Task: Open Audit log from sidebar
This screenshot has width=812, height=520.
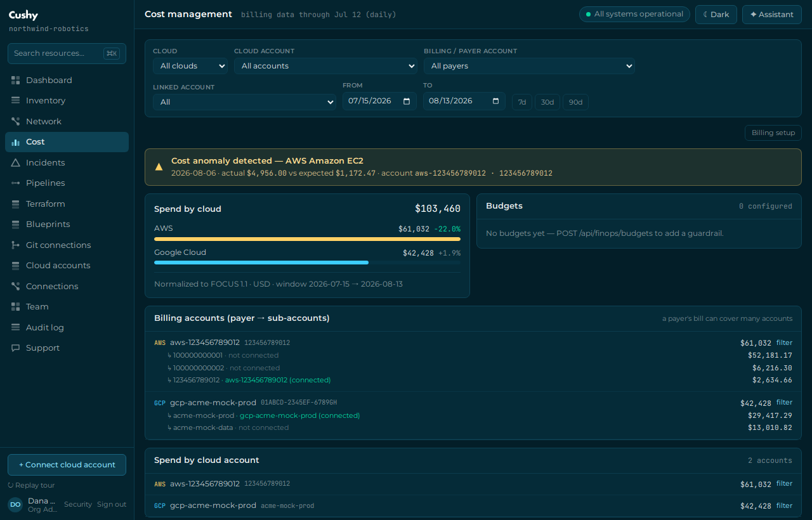Action: 67,327
